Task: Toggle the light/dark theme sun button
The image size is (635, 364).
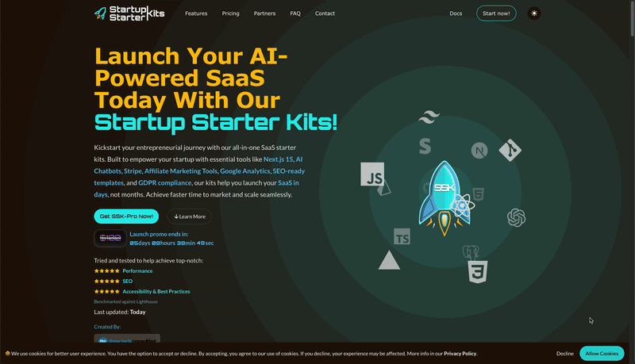Action: coord(534,13)
